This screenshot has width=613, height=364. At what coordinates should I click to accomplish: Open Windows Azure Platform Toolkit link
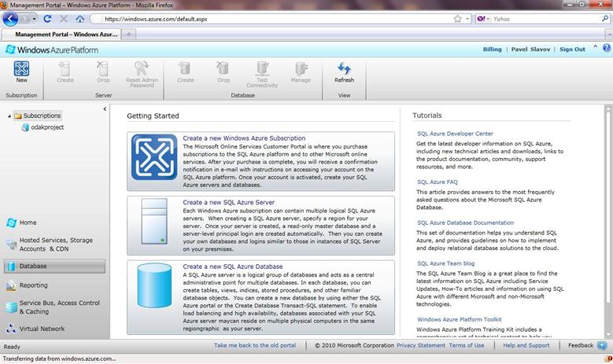[x=460, y=319]
